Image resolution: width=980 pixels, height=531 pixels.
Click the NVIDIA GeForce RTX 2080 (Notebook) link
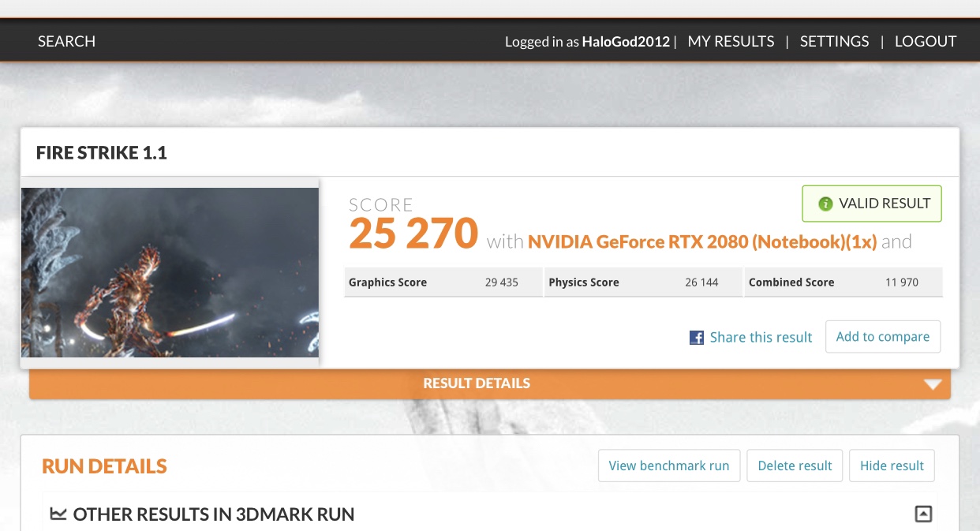click(x=702, y=241)
